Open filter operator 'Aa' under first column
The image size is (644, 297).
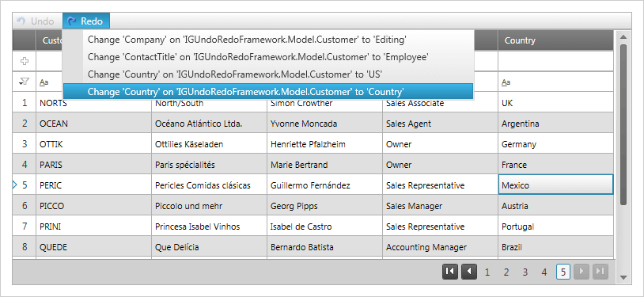44,82
